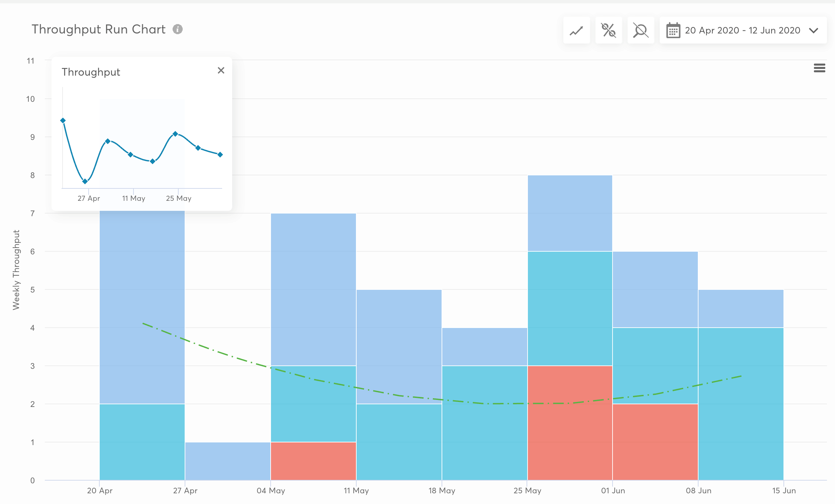Open the chart hamburger export menu
Screen dimensions: 835x504
coord(819,68)
